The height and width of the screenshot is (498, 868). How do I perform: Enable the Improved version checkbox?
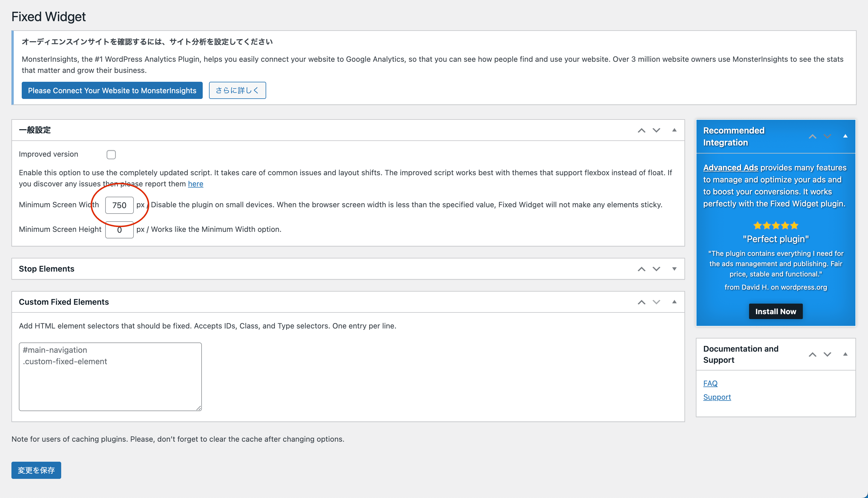click(111, 155)
